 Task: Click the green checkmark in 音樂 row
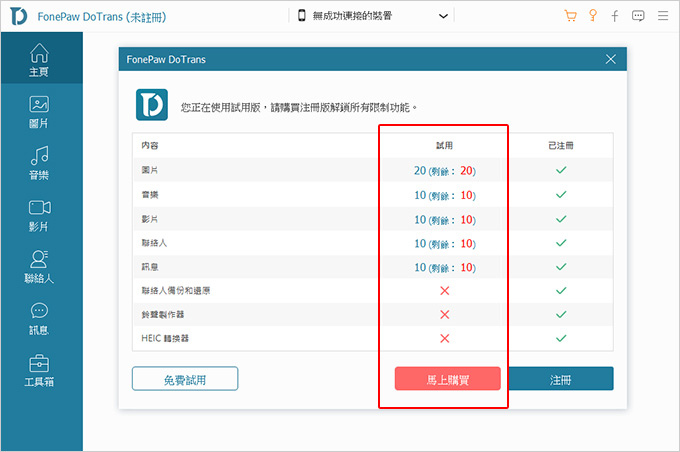pos(561,194)
